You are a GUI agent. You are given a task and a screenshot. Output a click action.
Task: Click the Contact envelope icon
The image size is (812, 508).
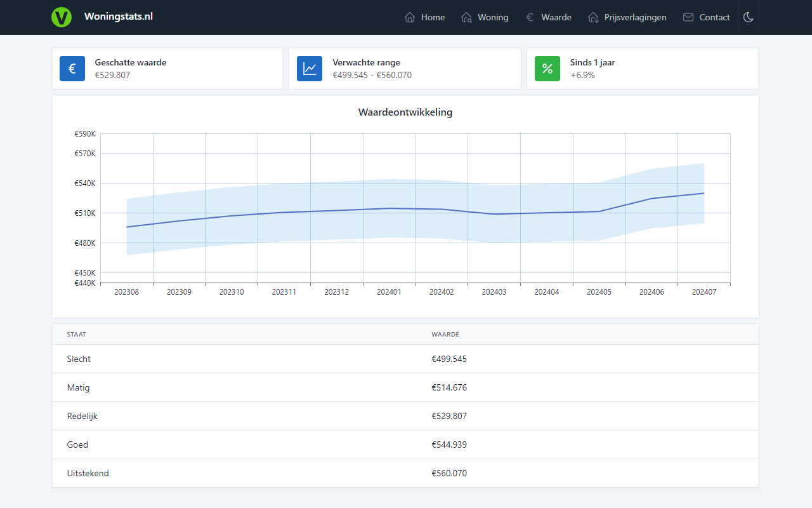click(x=687, y=17)
